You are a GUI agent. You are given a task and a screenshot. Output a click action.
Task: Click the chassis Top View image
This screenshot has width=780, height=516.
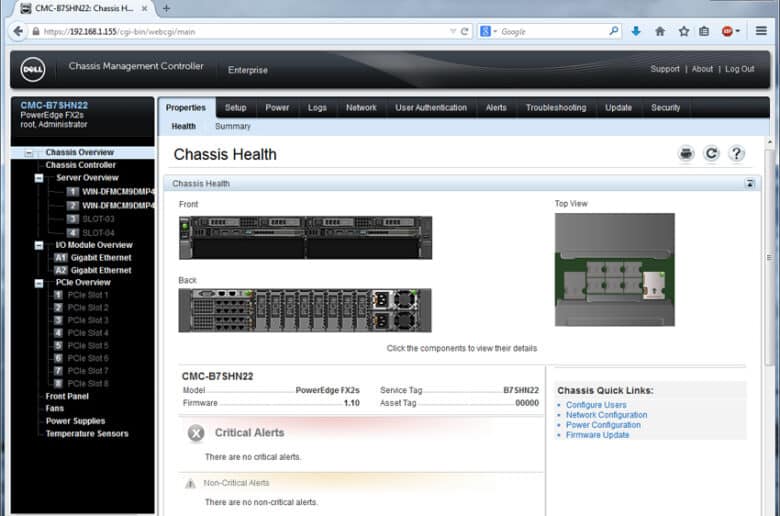pyautogui.click(x=615, y=270)
